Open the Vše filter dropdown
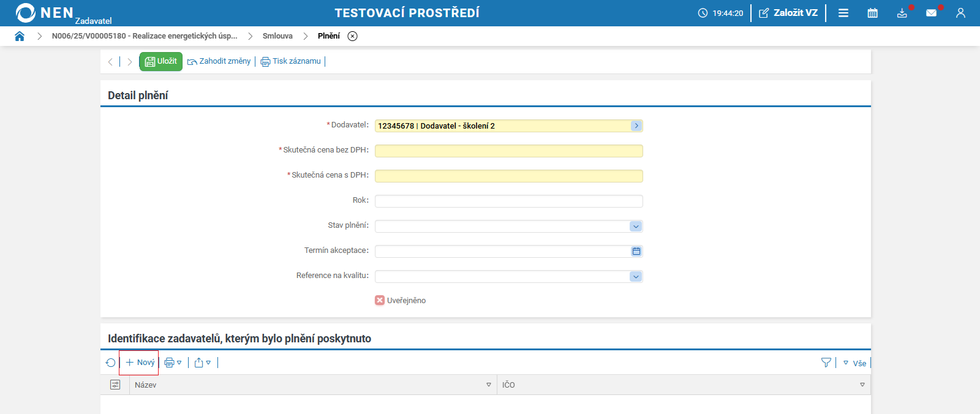Image resolution: width=980 pixels, height=414 pixels. pyautogui.click(x=854, y=363)
